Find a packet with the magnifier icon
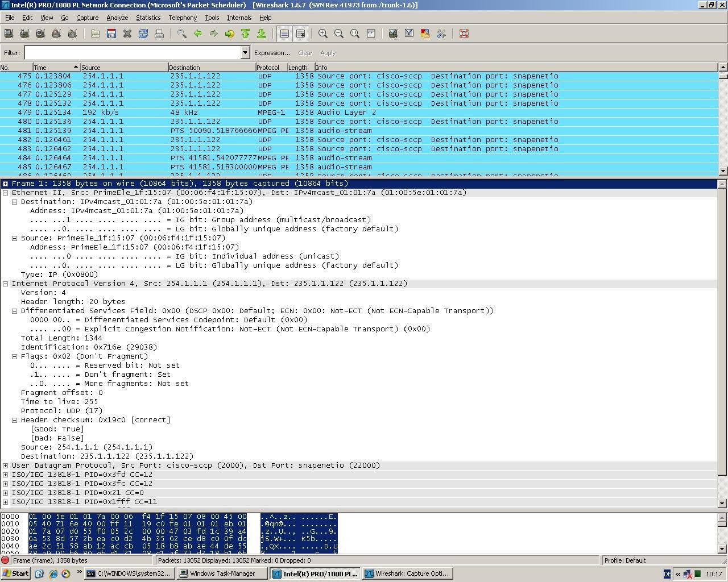The width and height of the screenshot is (728, 582). [x=182, y=34]
